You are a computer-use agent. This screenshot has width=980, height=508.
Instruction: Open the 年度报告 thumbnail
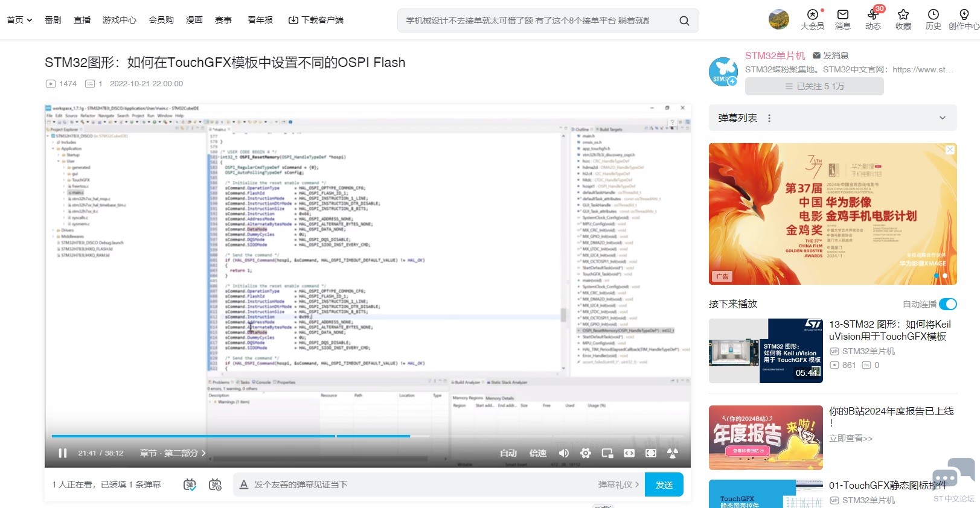click(x=766, y=437)
